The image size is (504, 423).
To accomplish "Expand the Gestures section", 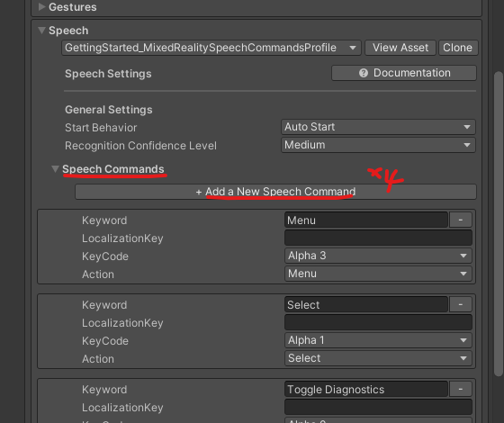I will 41,7.
